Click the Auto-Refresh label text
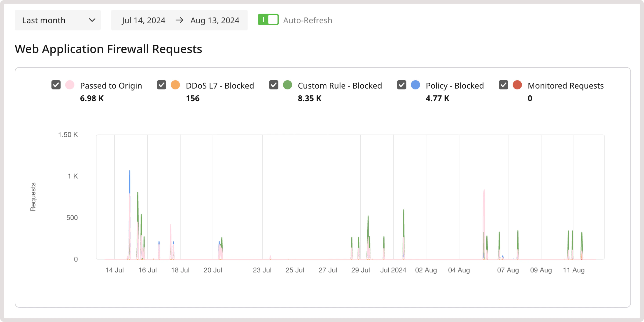 (308, 20)
